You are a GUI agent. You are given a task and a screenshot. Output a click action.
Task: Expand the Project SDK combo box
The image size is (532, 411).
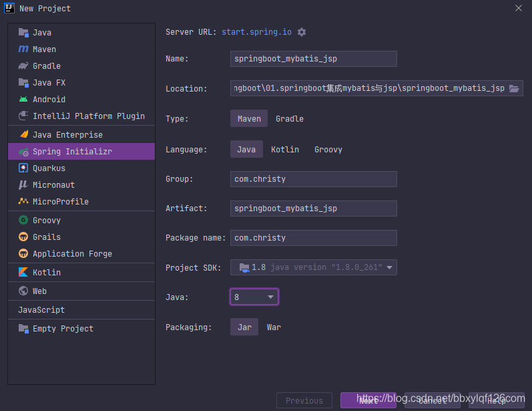pyautogui.click(x=314, y=267)
